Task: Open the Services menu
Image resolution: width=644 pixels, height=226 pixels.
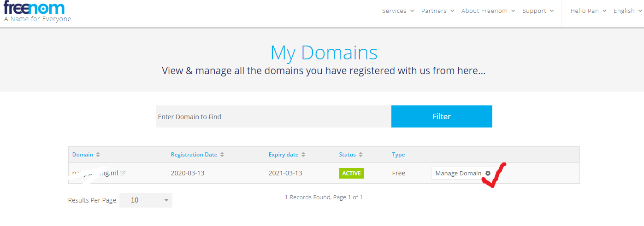Action: 398,11
